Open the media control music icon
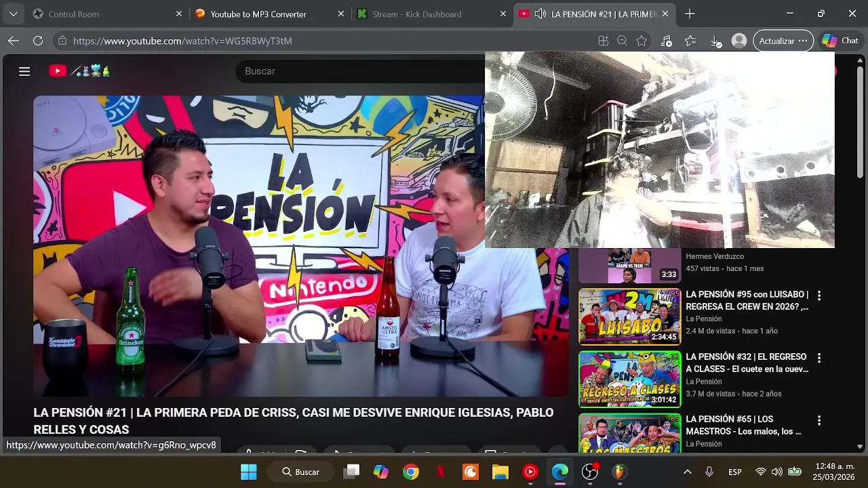 pyautogui.click(x=667, y=41)
